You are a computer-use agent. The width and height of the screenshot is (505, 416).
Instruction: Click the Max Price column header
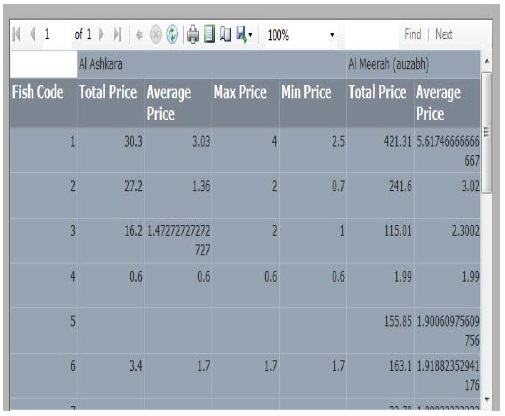click(245, 102)
